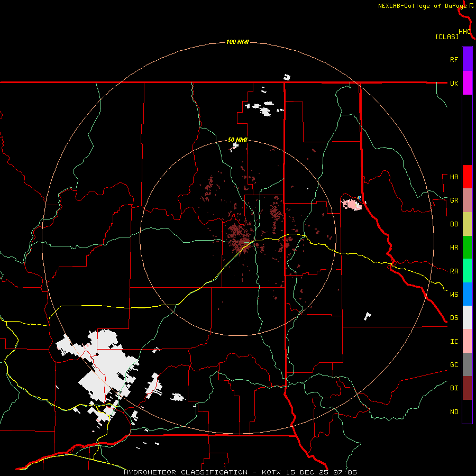The width and height of the screenshot is (476, 476).
Task: Click the purple RF legend color swatch
Action: pyautogui.click(x=467, y=59)
